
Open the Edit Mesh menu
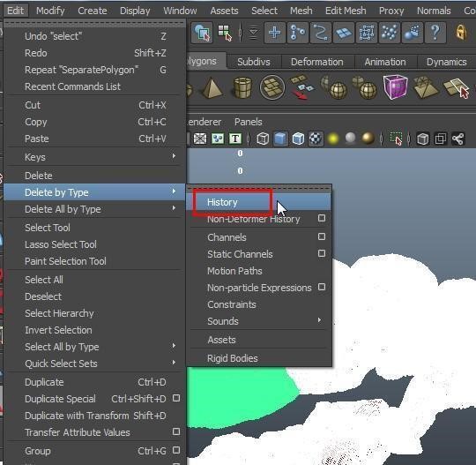(346, 11)
